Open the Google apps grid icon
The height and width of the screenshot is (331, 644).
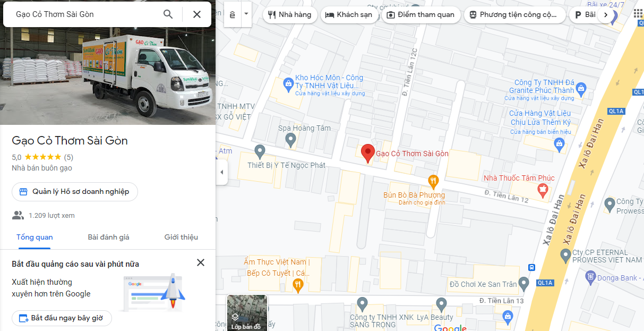point(638,13)
